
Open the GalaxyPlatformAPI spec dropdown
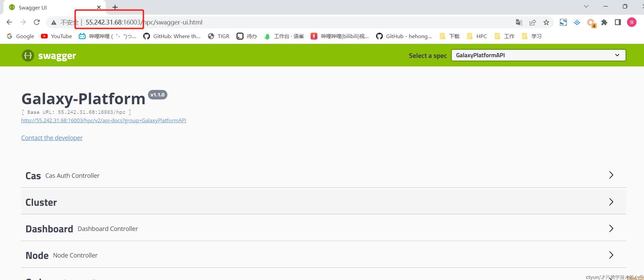[538, 55]
